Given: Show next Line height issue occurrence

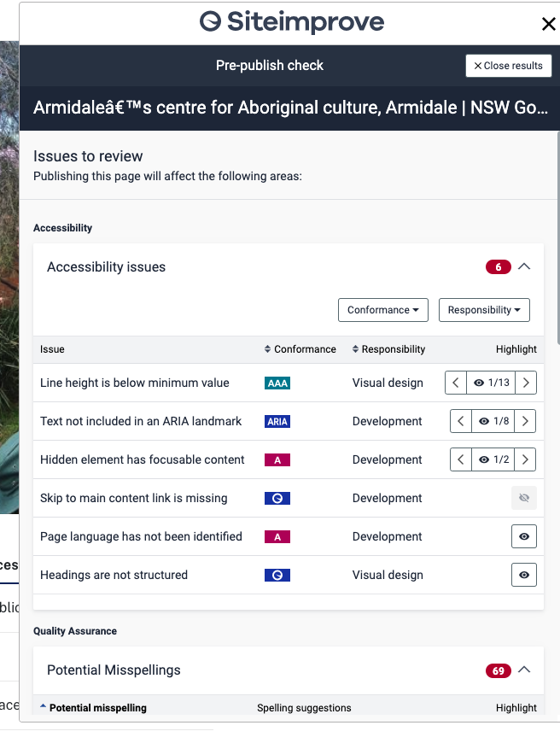Looking at the screenshot, I should (x=525, y=383).
